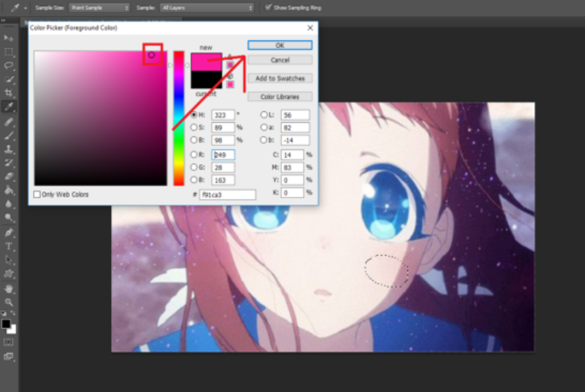The height and width of the screenshot is (392, 585).
Task: Select the Clone Stamp tool
Action: 9,148
